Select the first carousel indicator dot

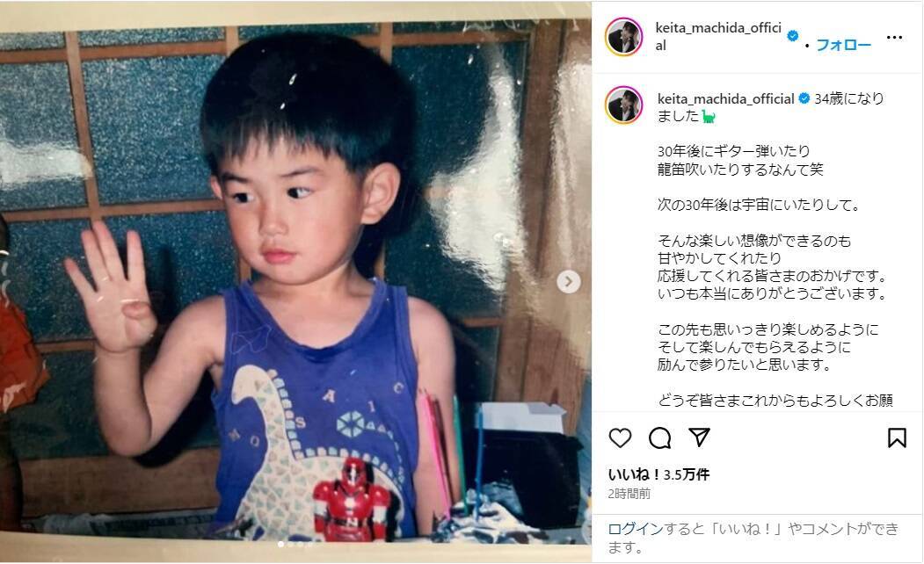tap(280, 544)
